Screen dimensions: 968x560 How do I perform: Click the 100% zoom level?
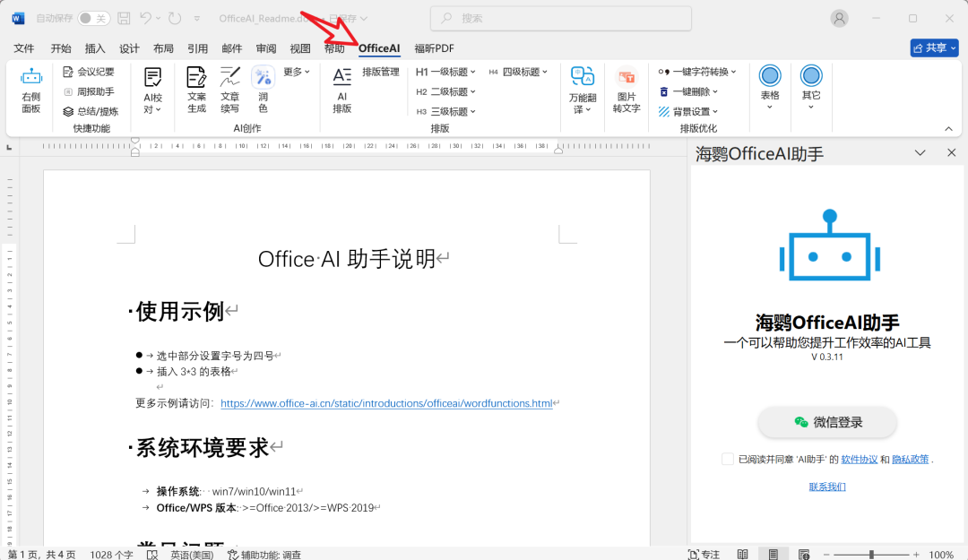(x=941, y=555)
